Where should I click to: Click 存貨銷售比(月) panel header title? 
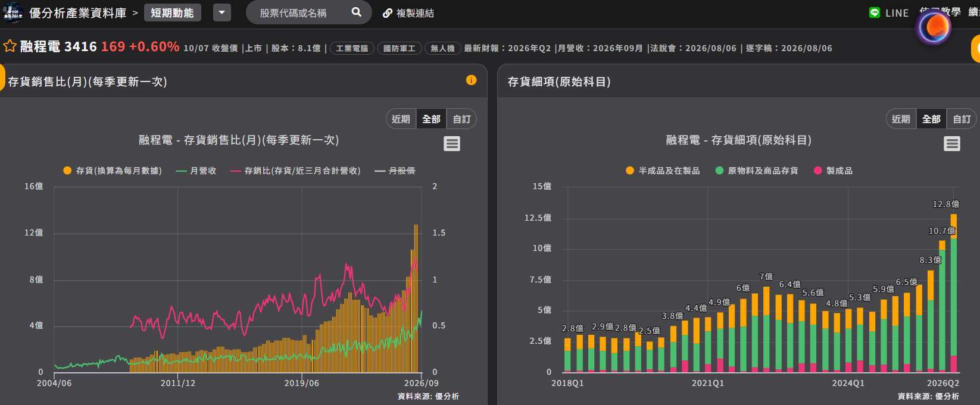click(88, 81)
